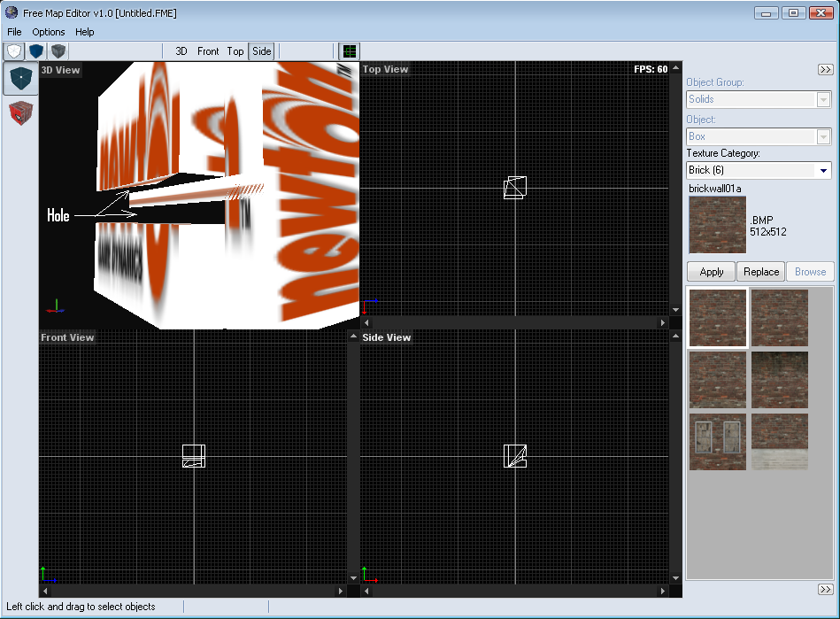
Task: Select the fourth, darker brick texture
Action: (780, 380)
